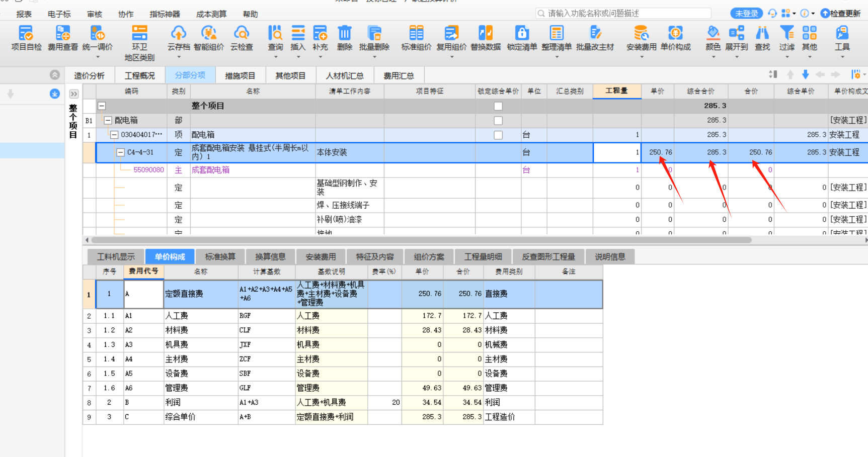Open 费用查看 fee viewer
Image resolution: width=868 pixels, height=457 pixels.
63,39
